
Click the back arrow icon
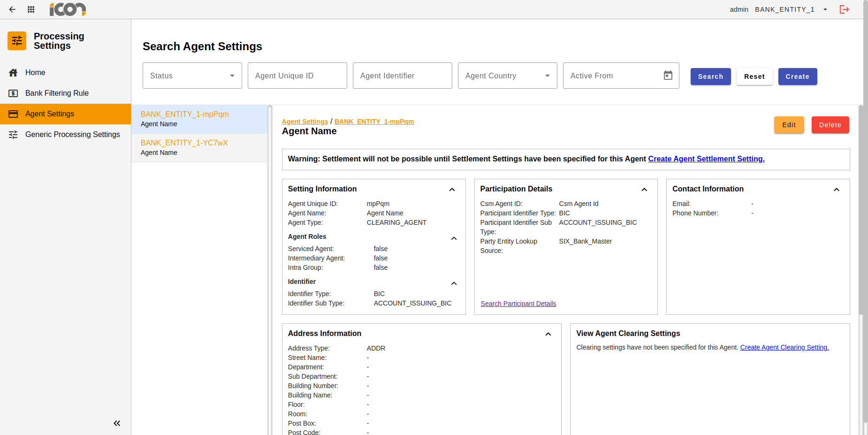pyautogui.click(x=12, y=9)
